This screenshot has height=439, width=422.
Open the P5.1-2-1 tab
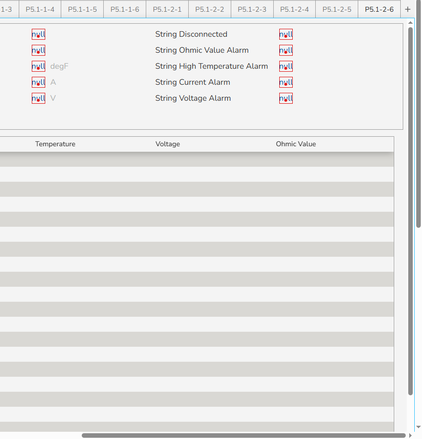(167, 9)
